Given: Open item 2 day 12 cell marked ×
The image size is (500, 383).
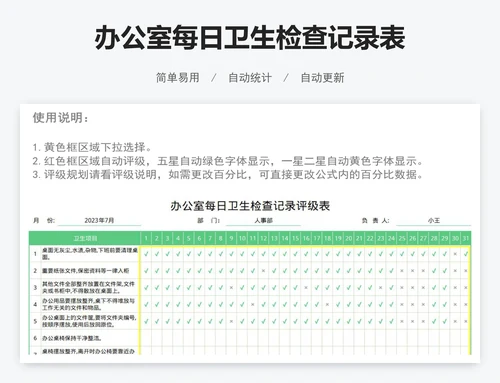Looking at the screenshot, I should click(263, 271).
